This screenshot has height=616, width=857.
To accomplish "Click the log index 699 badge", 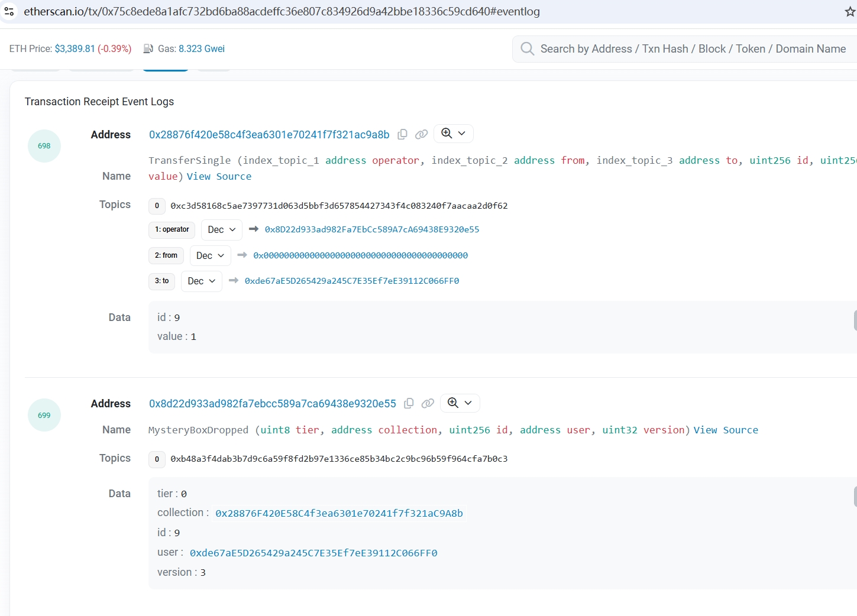I will tap(44, 415).
